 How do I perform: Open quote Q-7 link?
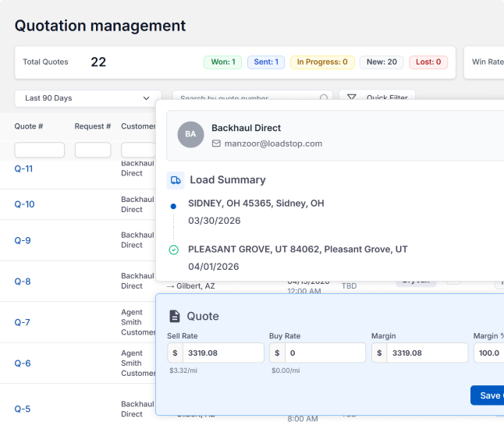click(22, 322)
